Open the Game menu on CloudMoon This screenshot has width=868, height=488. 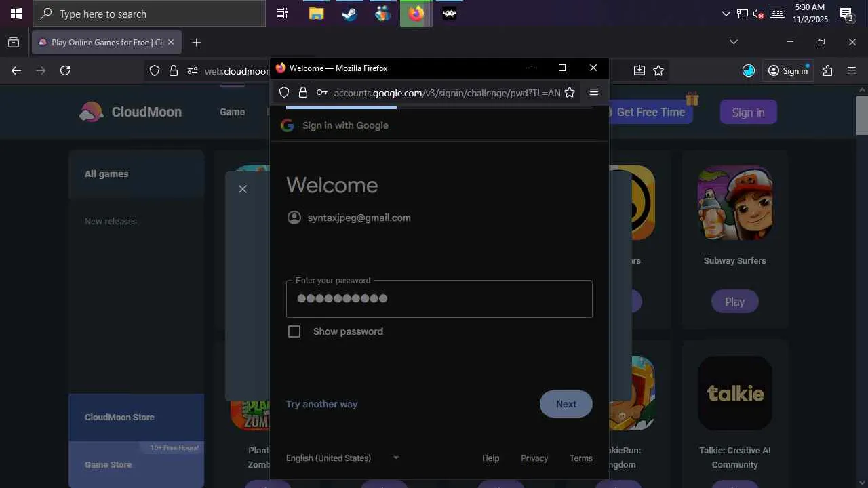point(232,112)
